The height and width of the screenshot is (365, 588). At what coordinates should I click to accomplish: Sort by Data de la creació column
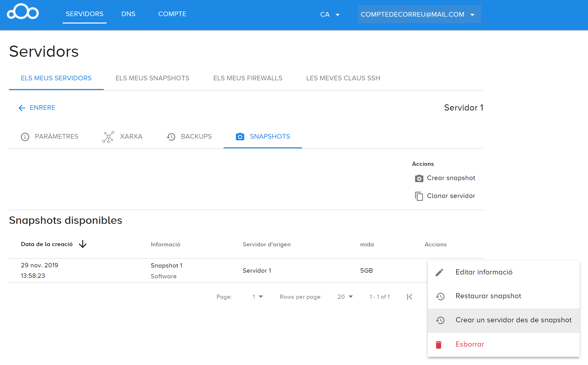point(47,244)
